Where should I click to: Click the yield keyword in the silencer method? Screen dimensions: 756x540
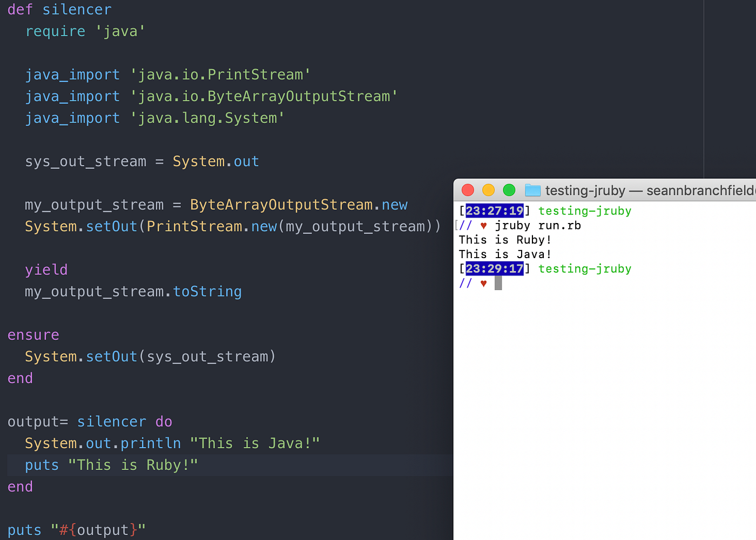[46, 269]
